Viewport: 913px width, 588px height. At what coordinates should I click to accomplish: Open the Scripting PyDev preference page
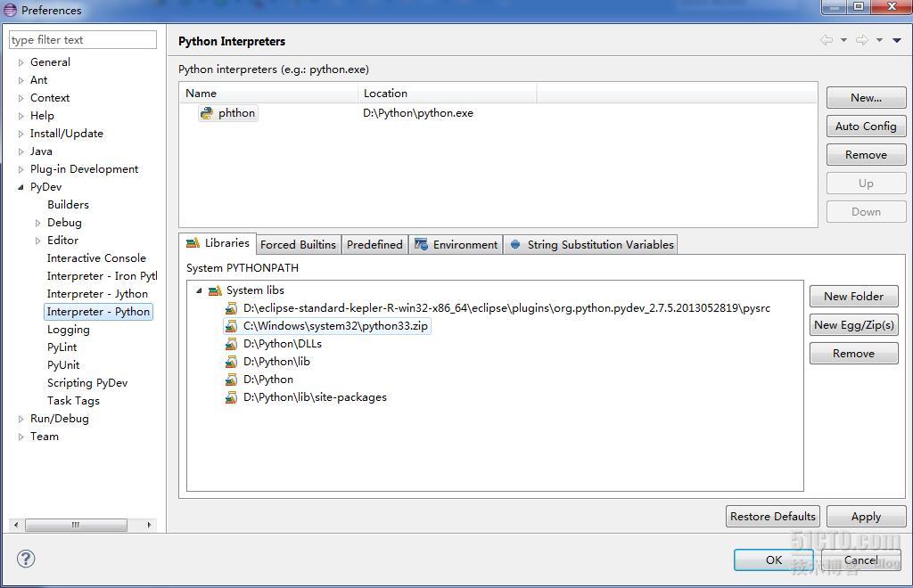87,383
